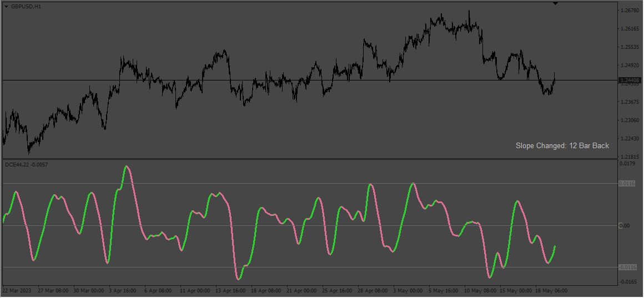Click the 1.24920 price scale value
644x298 pixels.
click(630, 65)
